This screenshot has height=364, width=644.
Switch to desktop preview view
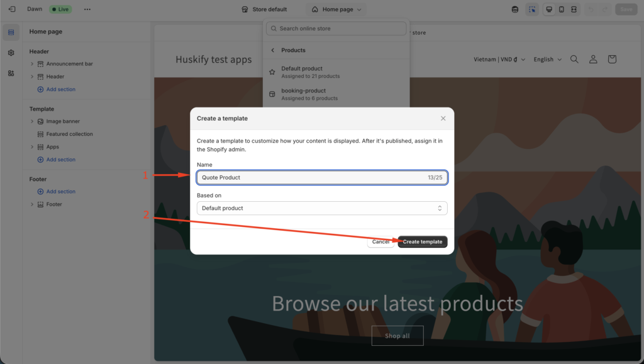(x=549, y=9)
